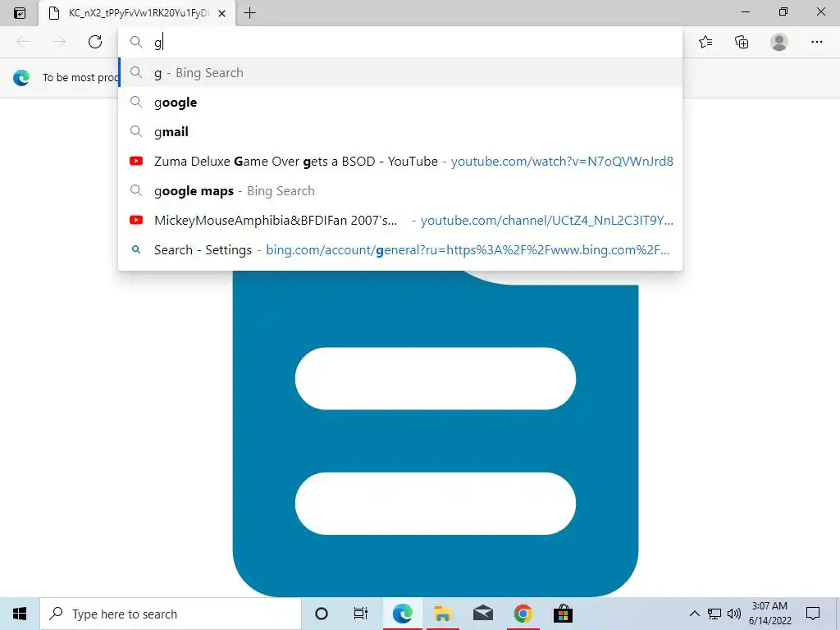Image resolution: width=840 pixels, height=630 pixels.
Task: Close the KC_nX2 tab
Action: pyautogui.click(x=221, y=13)
